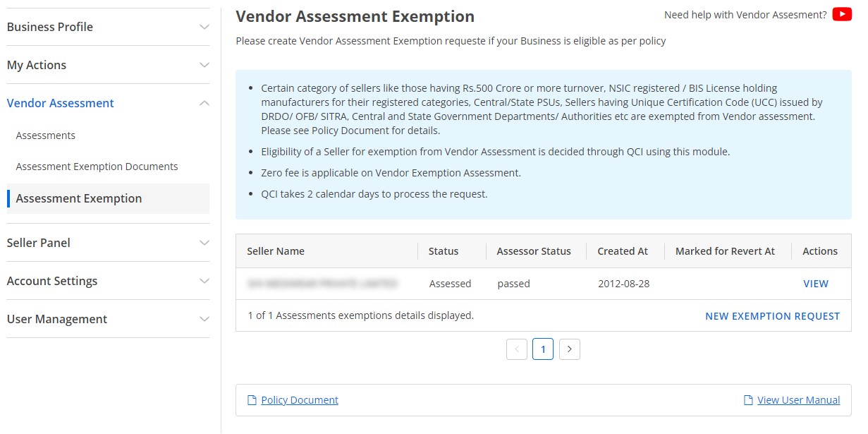
Task: Click the previous page arrow in pagination
Action: click(517, 349)
